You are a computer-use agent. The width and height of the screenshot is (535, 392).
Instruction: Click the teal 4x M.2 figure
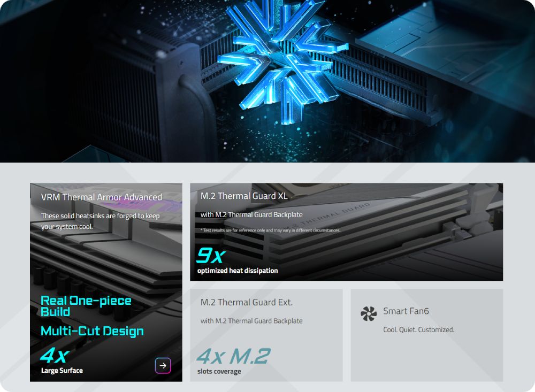coord(234,356)
